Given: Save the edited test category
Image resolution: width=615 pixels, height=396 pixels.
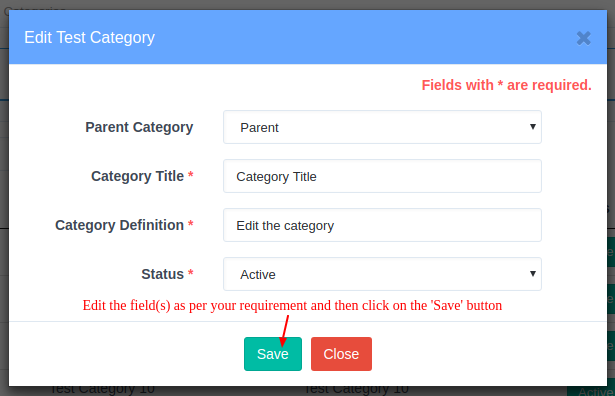Looking at the screenshot, I should 273,354.
